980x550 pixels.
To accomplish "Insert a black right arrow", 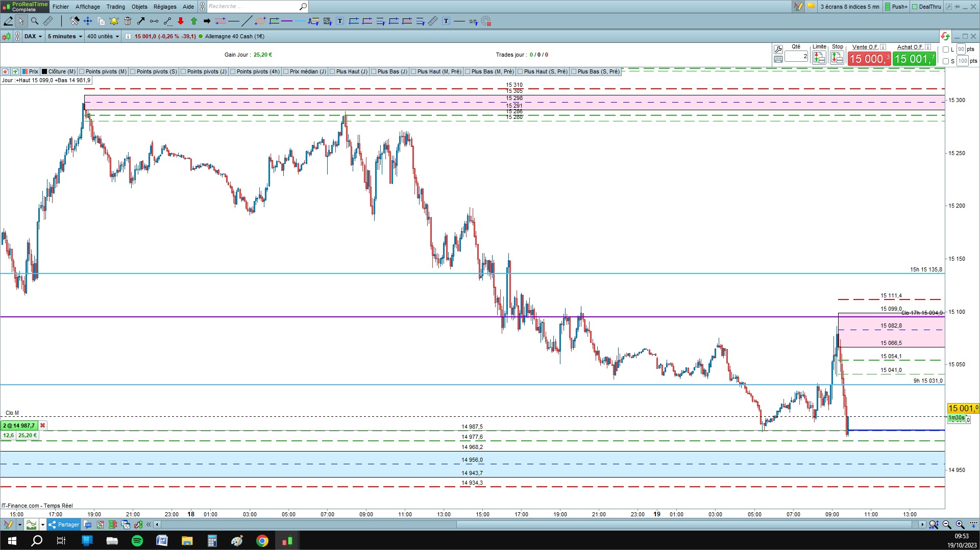I will pos(207,21).
